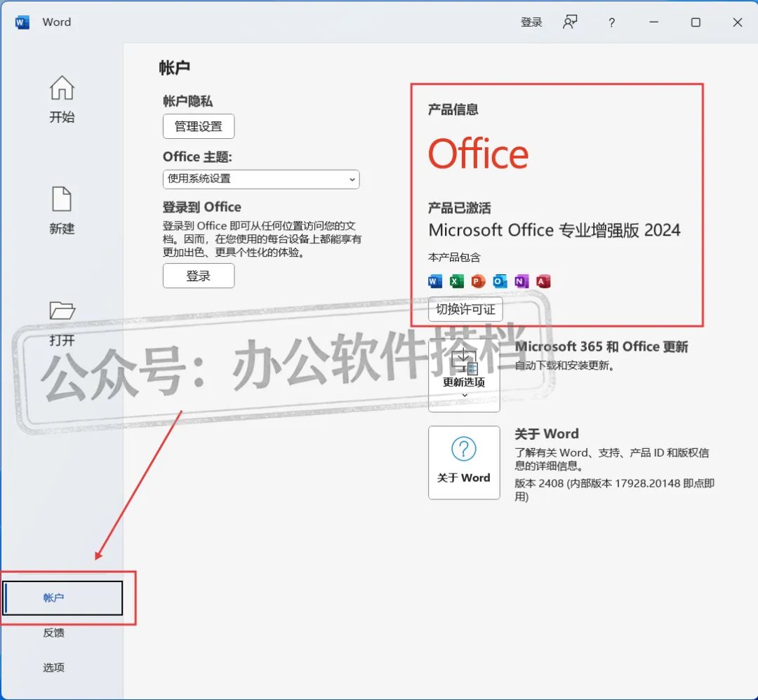
Task: Open 管理设置 privacy settings button
Action: [x=199, y=126]
